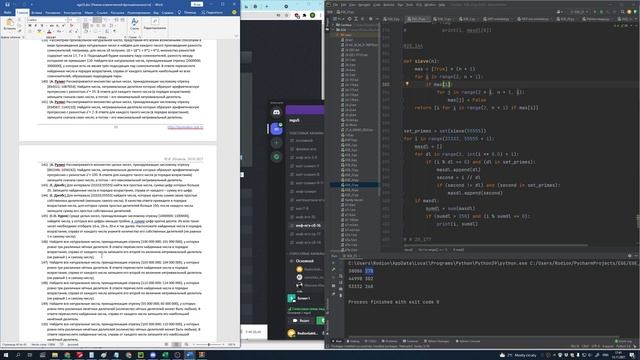The width and height of the screenshot is (640, 360).
Task: Click the yellow intention lightbulb in editor
Action: (407, 84)
